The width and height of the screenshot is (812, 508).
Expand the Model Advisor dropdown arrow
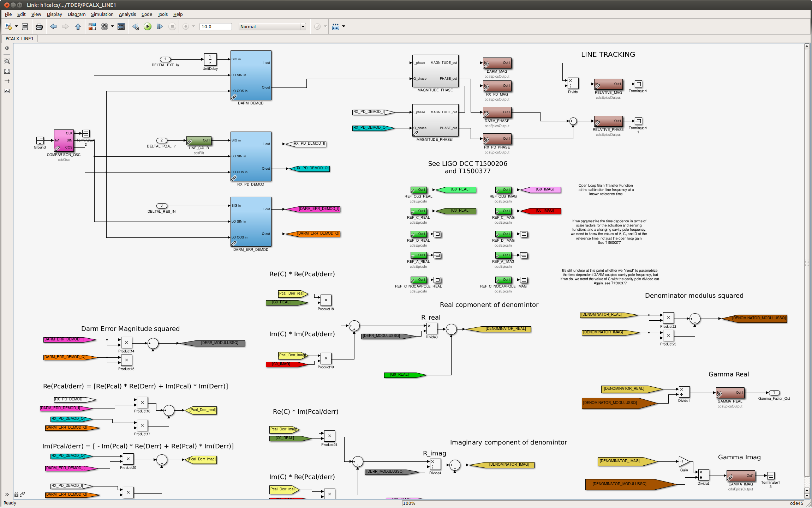click(325, 26)
